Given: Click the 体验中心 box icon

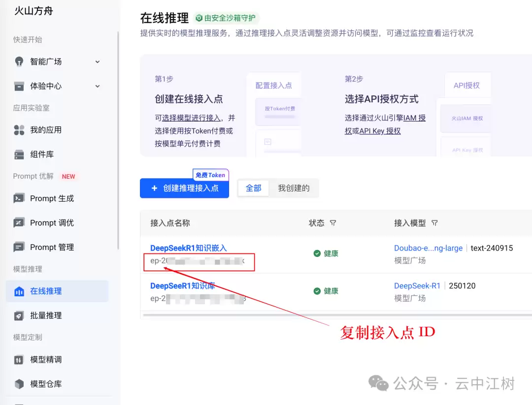Looking at the screenshot, I should [19, 86].
